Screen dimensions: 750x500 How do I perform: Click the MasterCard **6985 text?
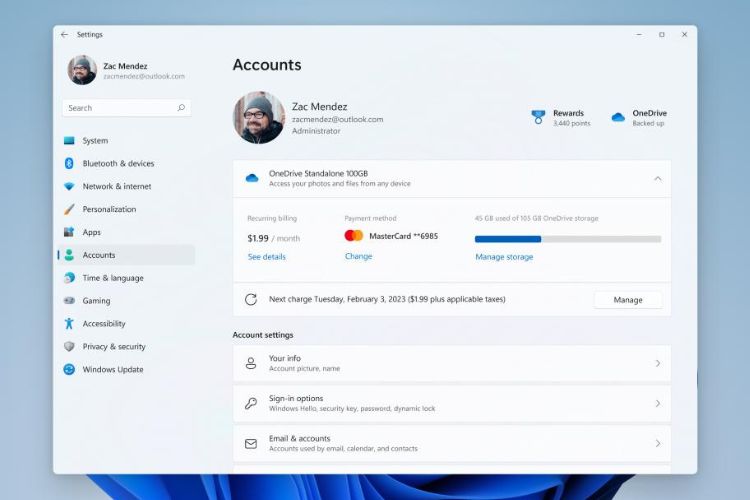(403, 236)
